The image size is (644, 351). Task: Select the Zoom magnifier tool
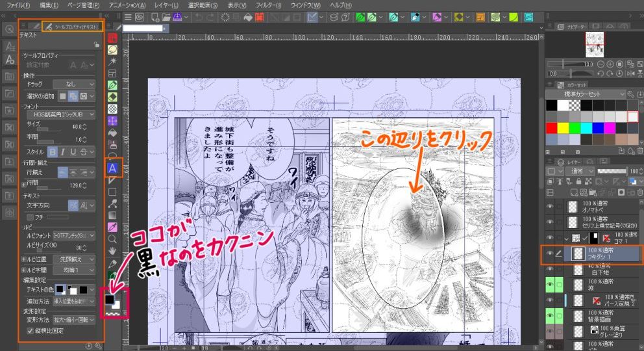112,239
